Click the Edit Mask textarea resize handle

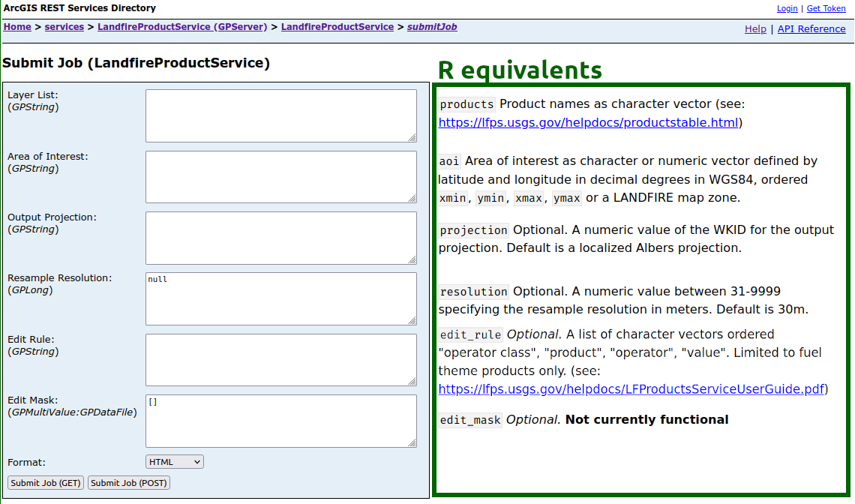pyautogui.click(x=412, y=443)
